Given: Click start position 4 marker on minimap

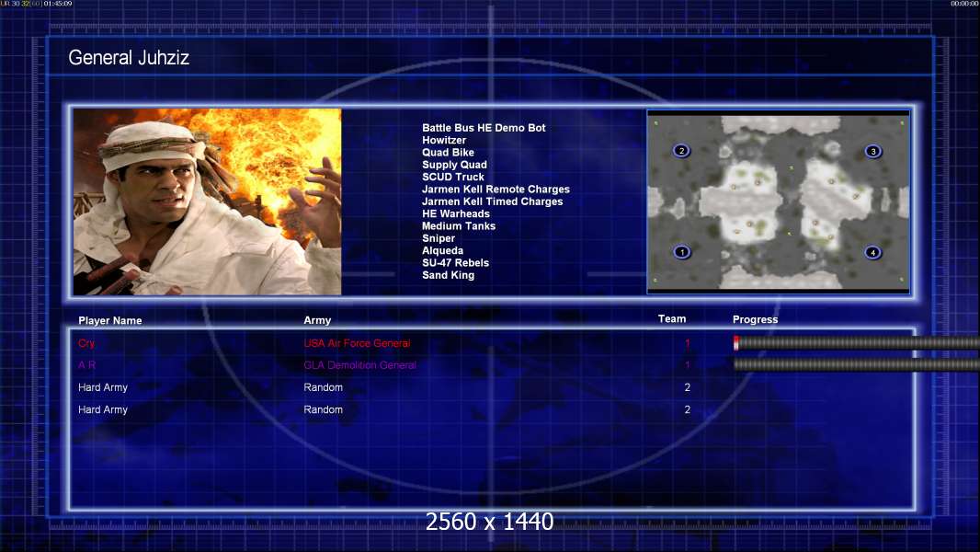Looking at the screenshot, I should coord(872,253).
